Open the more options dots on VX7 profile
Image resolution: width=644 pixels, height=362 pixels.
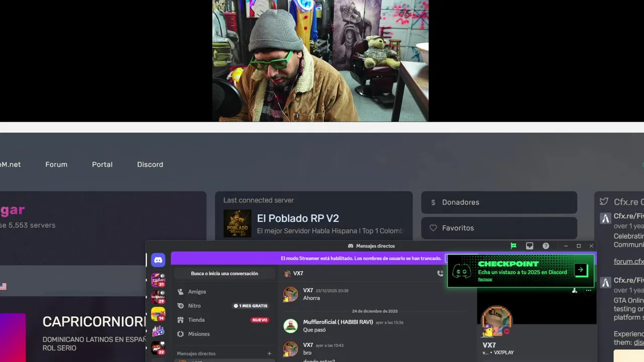pos(589,291)
